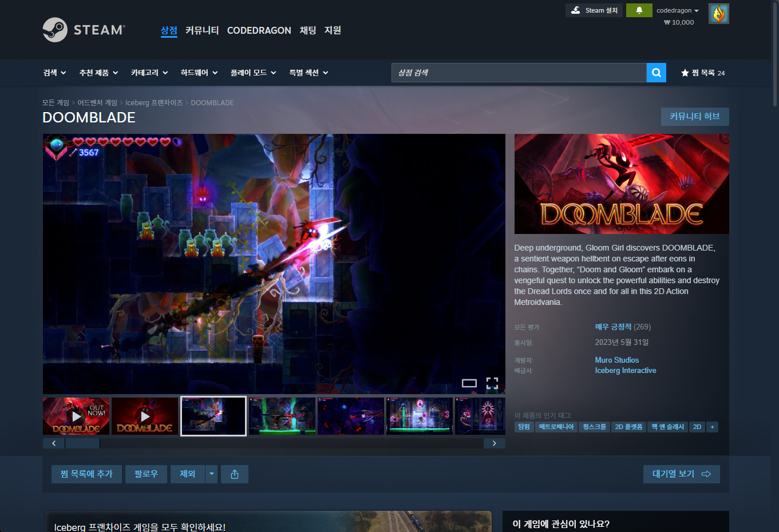
Task: Click the page vertical scrollbar
Action: [775, 54]
